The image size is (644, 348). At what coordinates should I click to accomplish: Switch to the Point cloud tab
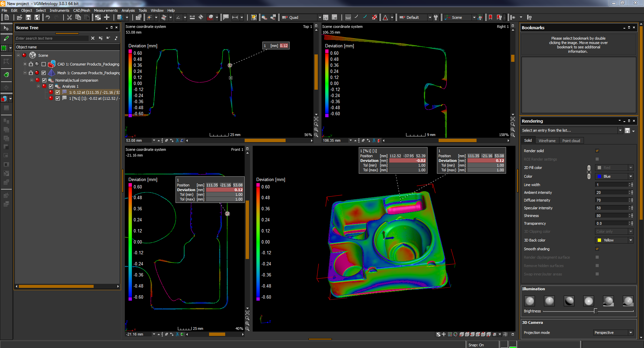point(571,141)
